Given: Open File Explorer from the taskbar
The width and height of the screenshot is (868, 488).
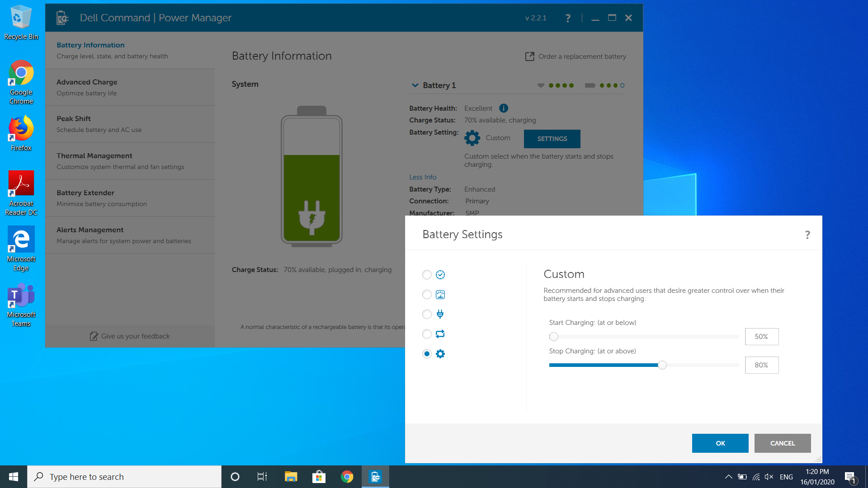Looking at the screenshot, I should [x=291, y=477].
